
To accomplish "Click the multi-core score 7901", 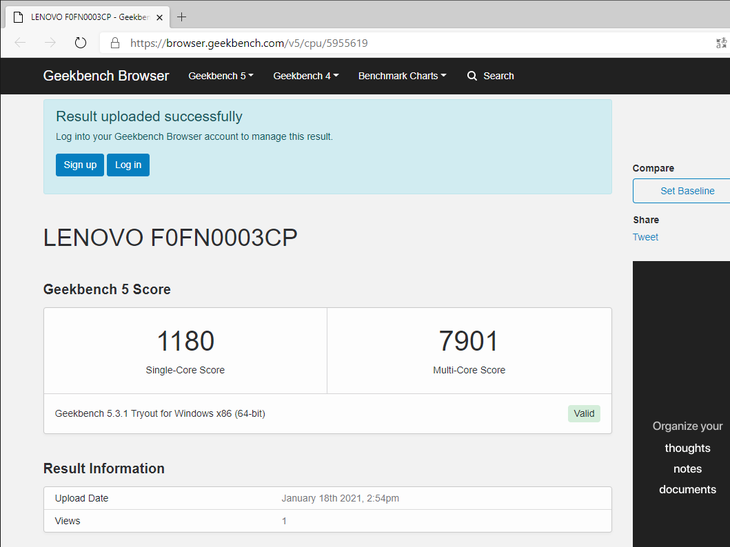I will 469,341.
